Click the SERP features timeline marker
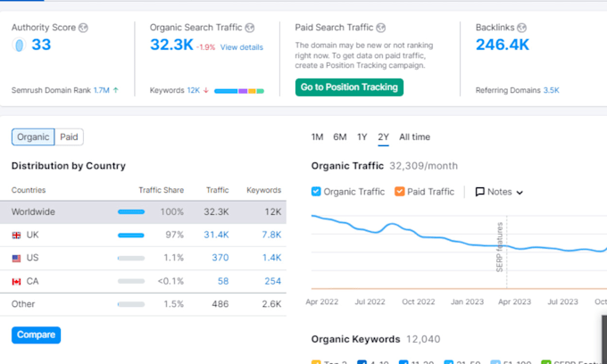The height and width of the screenshot is (364, 607). point(500,247)
